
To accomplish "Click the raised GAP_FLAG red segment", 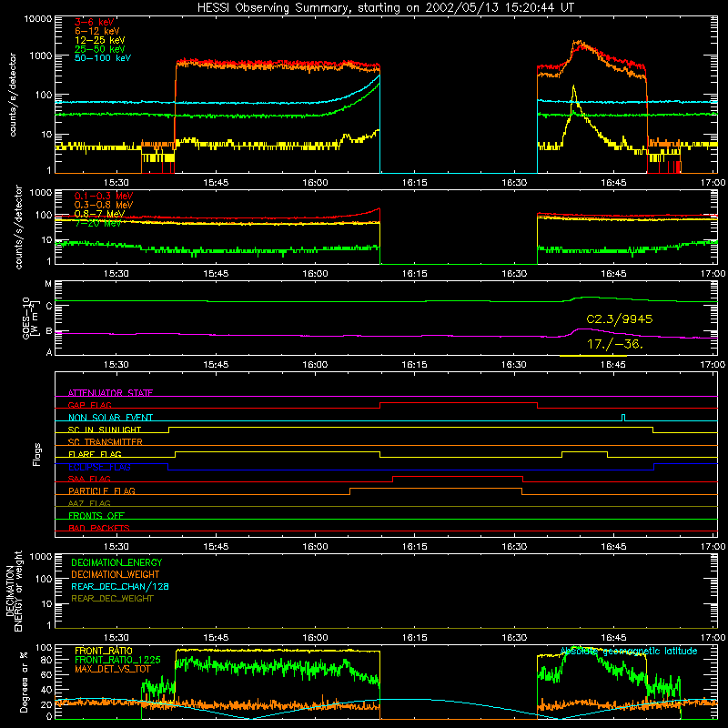I will 459,403.
